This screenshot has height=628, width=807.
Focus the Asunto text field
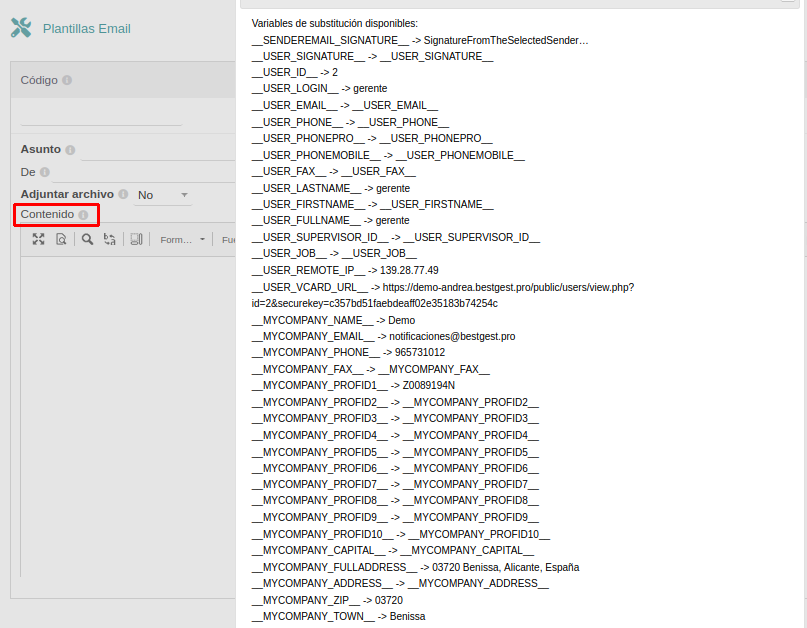158,150
